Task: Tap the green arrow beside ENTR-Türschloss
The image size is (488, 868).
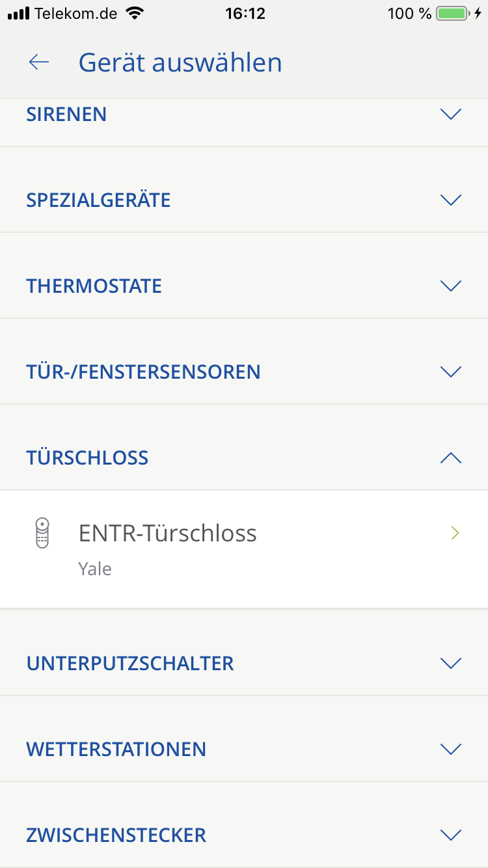Action: (x=455, y=534)
